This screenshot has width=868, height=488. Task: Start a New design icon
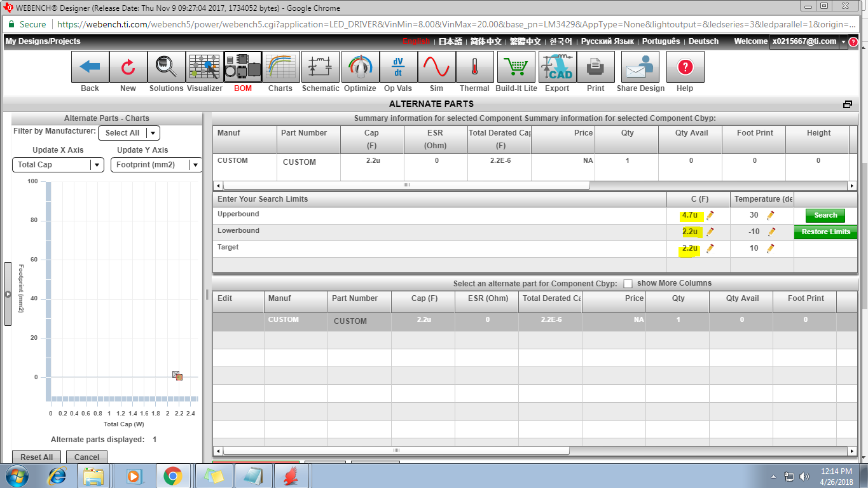[128, 67]
